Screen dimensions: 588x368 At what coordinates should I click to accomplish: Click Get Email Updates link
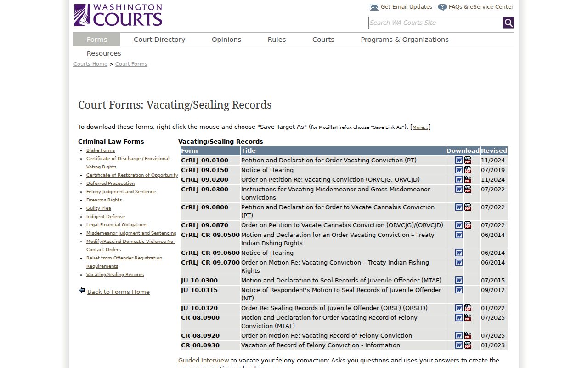tap(407, 7)
